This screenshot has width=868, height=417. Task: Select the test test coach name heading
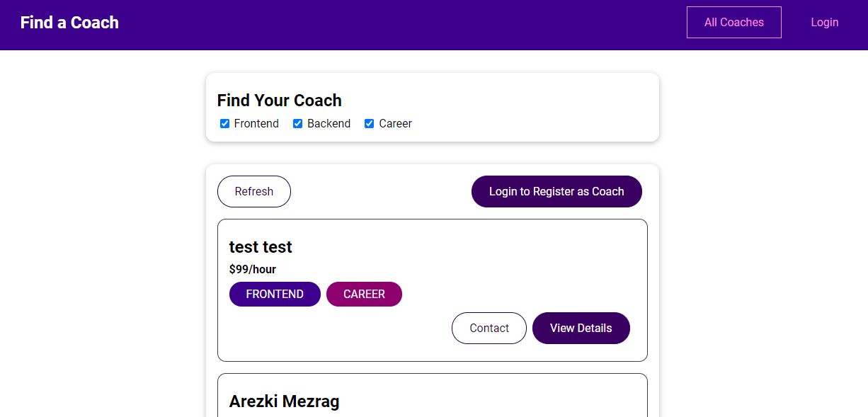pos(261,247)
